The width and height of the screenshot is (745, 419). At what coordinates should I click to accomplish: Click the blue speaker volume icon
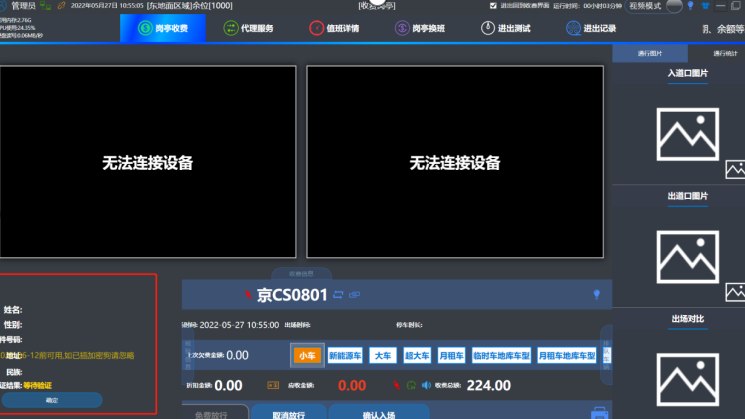[x=426, y=385]
